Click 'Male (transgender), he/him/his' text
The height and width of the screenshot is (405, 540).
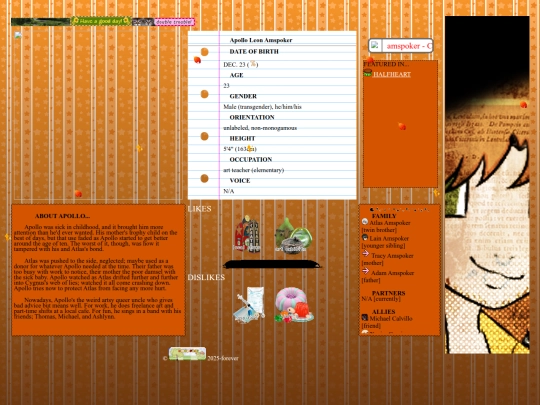(x=262, y=107)
